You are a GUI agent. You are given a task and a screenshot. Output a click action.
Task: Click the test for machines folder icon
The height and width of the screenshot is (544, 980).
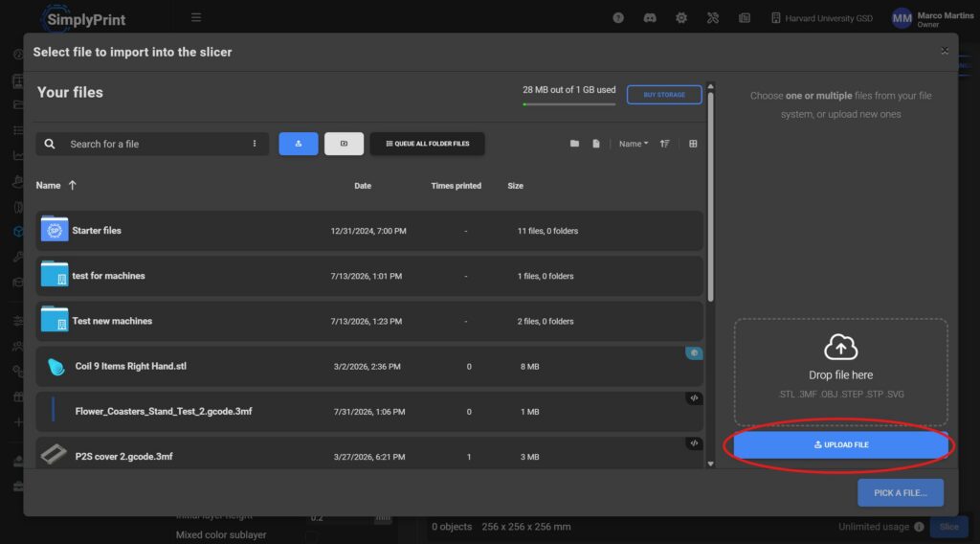pos(55,274)
